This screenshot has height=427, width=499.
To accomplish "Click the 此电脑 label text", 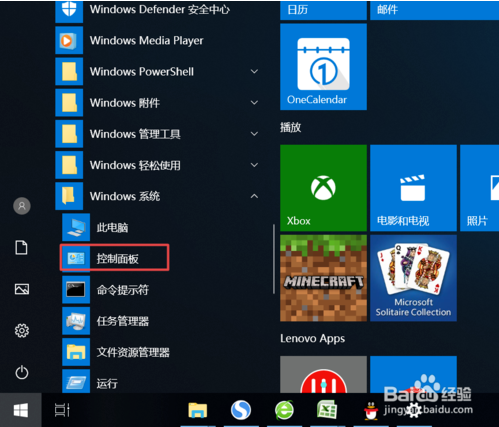I will (x=112, y=227).
